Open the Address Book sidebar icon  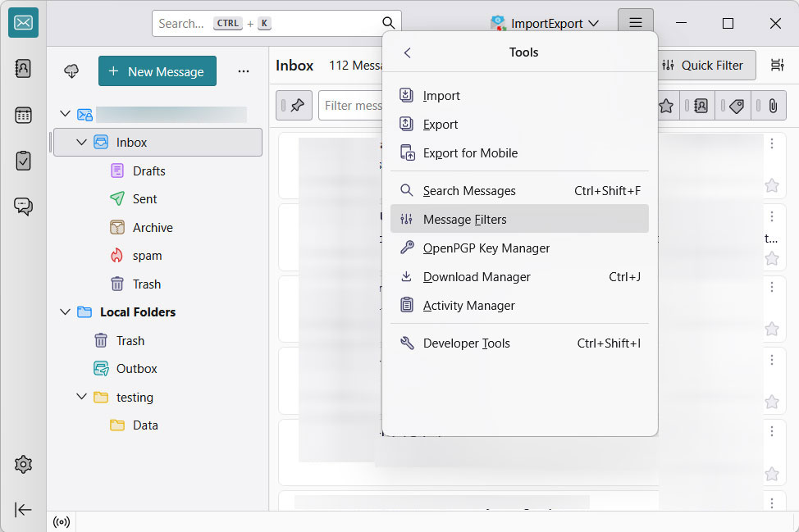pos(23,69)
